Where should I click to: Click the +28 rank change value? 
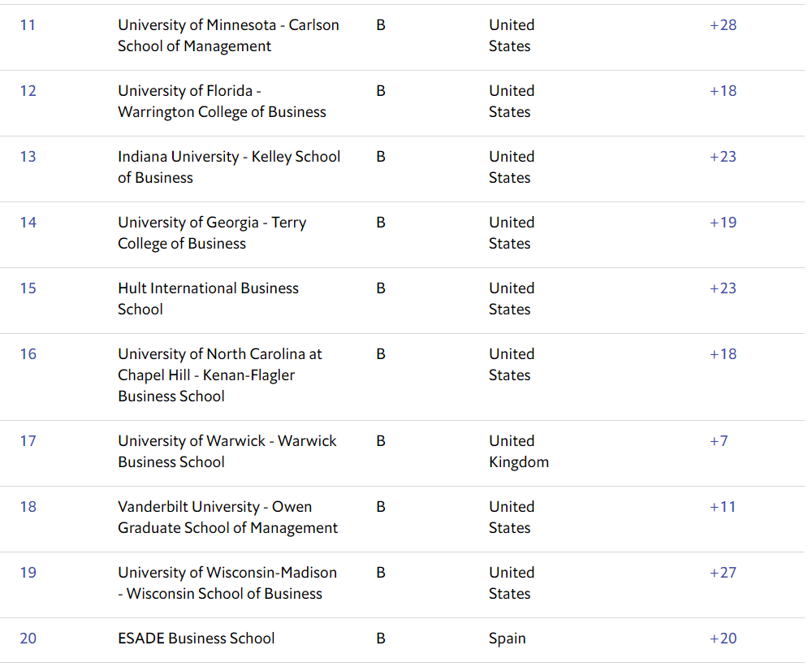(723, 25)
